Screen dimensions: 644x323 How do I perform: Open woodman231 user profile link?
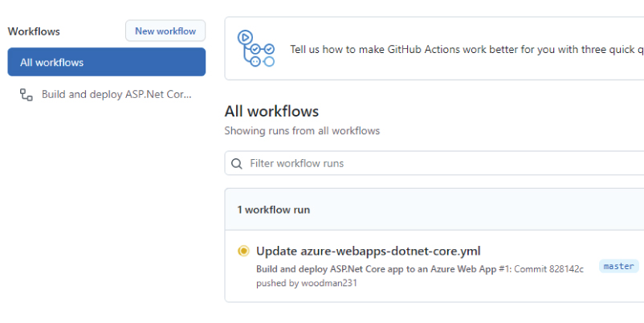tap(329, 283)
